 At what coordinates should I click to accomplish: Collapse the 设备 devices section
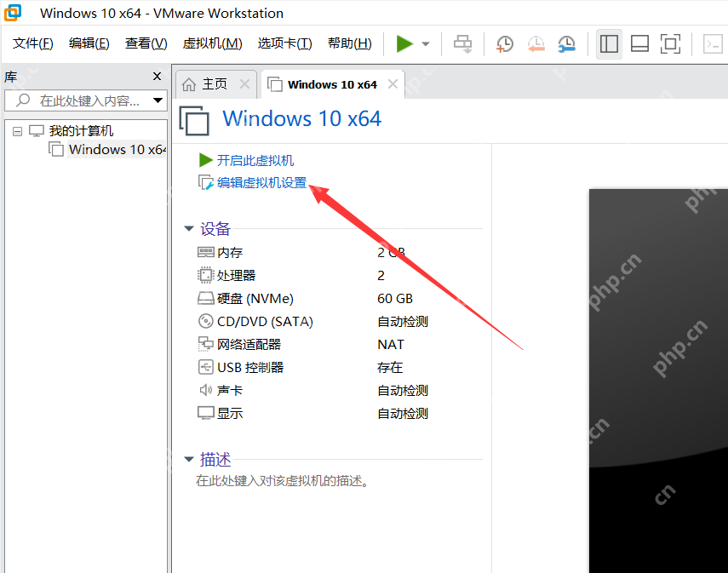[189, 228]
